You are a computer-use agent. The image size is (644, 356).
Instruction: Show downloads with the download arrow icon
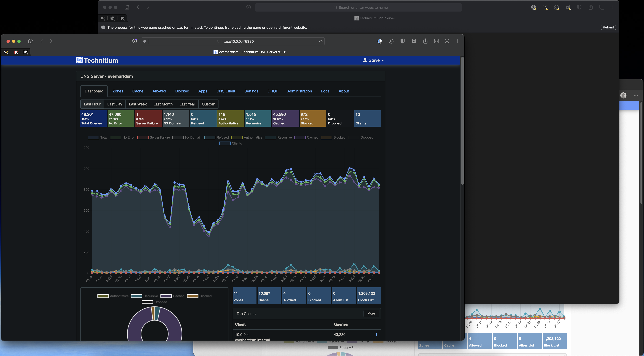coord(447,41)
